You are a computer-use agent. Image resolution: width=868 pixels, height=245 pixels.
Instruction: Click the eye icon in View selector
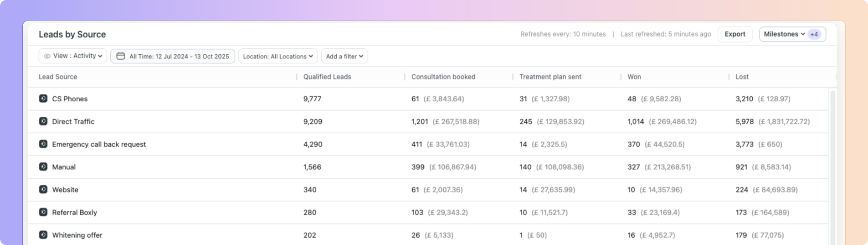tap(47, 56)
